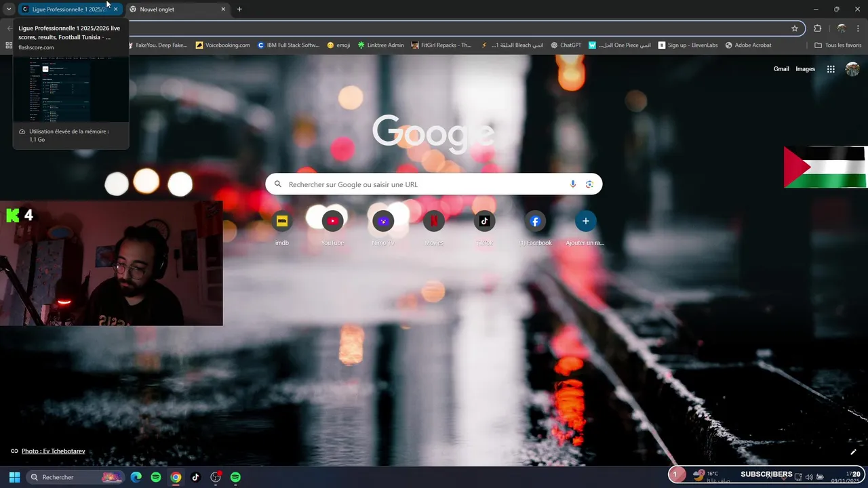Viewport: 868px width, 488px height.
Task: Start a voice search with the microphone icon
Action: pyautogui.click(x=573, y=184)
